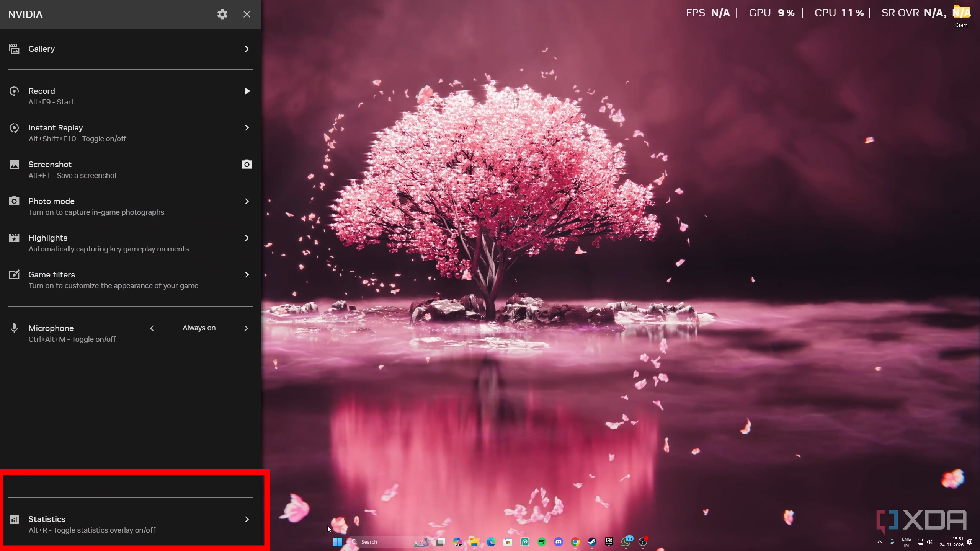Click 'Alt+Shift+F10 - Toggle on/off' text
The image size is (980, 551).
coord(77,139)
